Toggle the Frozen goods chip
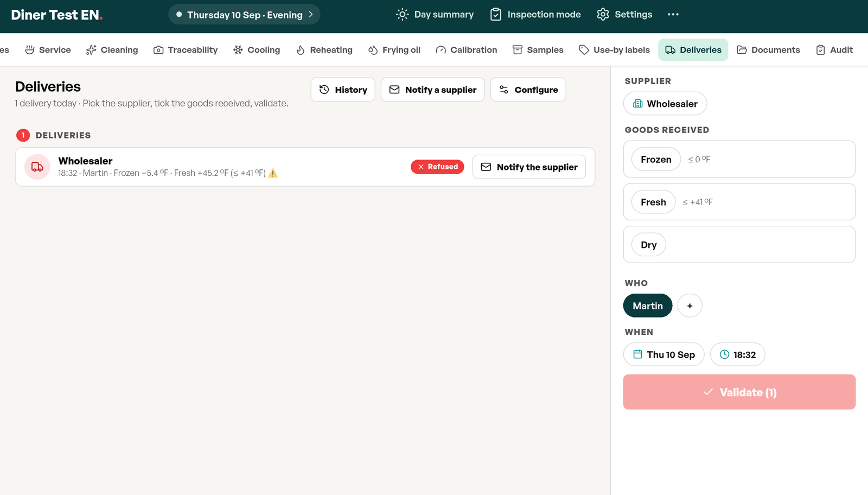Viewport: 868px width, 495px height. pyautogui.click(x=656, y=159)
